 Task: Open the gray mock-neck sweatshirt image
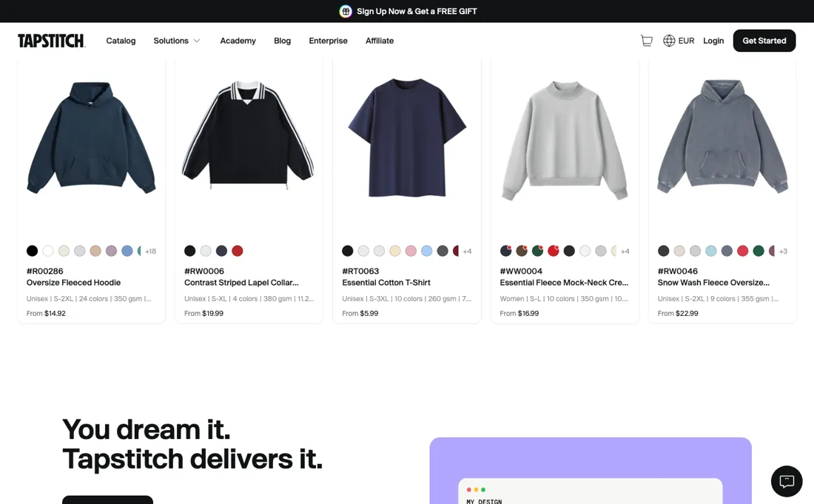565,140
